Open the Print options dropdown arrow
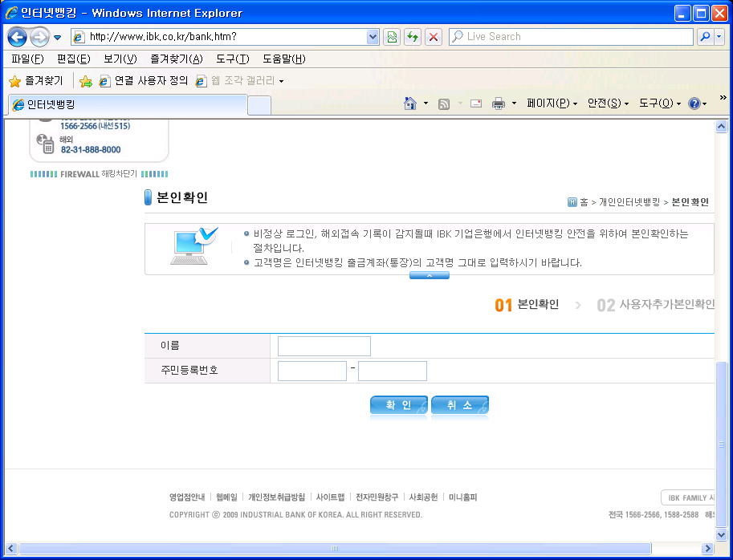 point(514,103)
